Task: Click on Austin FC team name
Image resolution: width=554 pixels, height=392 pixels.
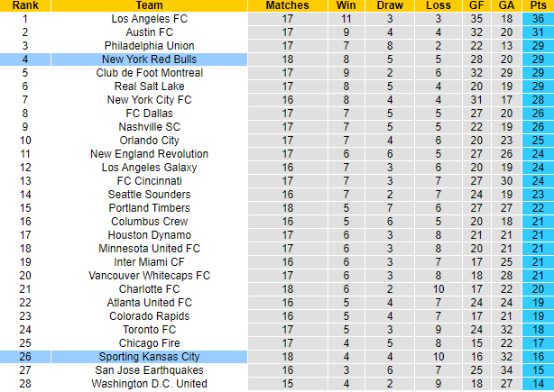Action: (x=149, y=32)
